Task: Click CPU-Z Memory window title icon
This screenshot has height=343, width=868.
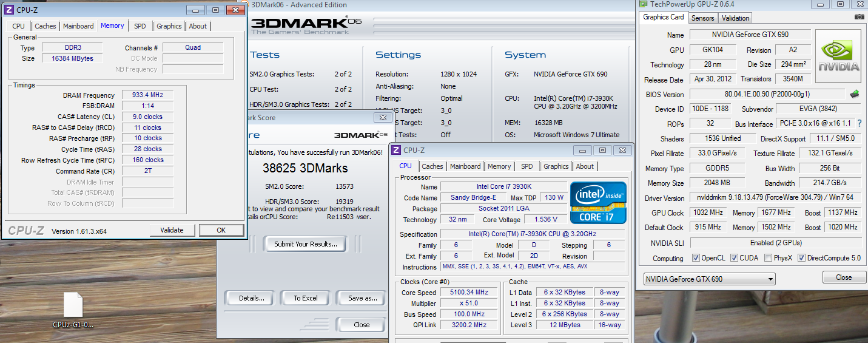Action: click(8, 10)
